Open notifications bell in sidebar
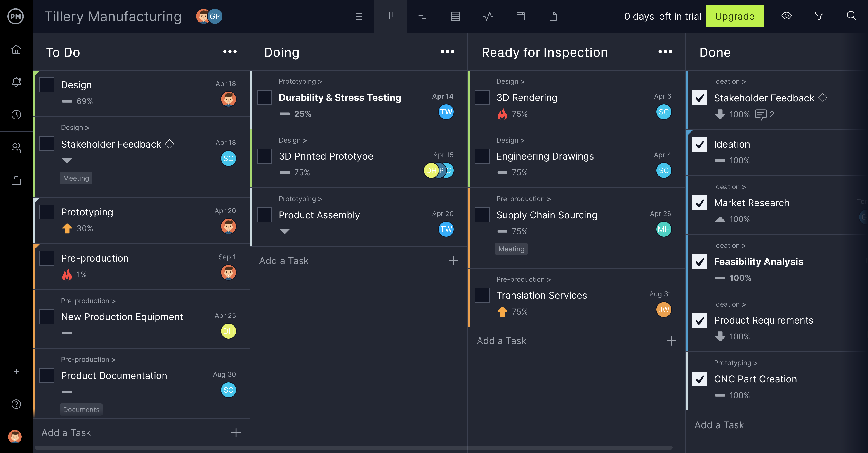 (x=16, y=82)
